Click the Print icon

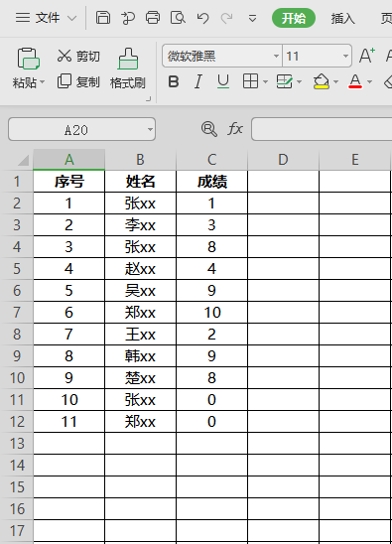click(x=153, y=17)
